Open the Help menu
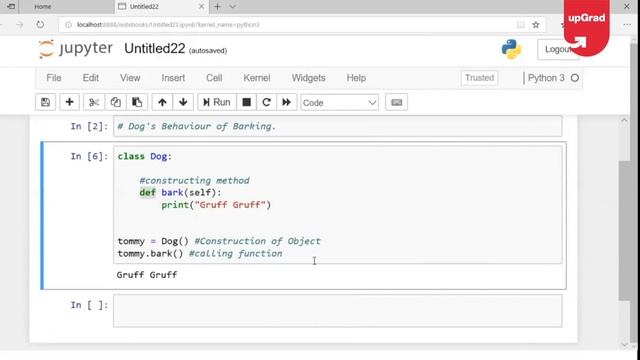The image size is (640, 360). [x=356, y=78]
